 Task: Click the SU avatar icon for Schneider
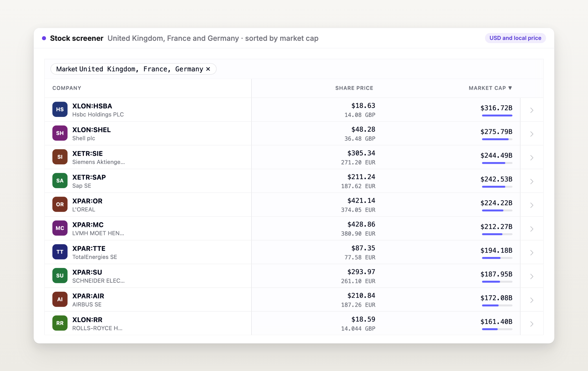click(x=60, y=276)
